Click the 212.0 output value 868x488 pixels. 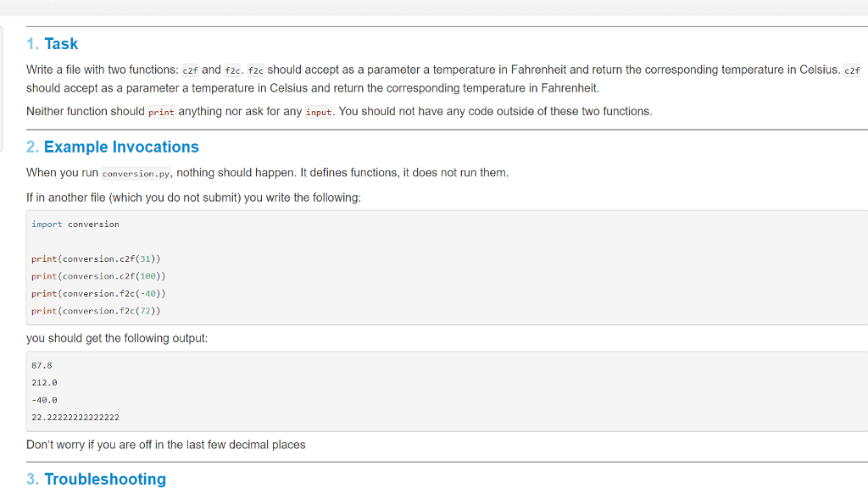coord(44,382)
